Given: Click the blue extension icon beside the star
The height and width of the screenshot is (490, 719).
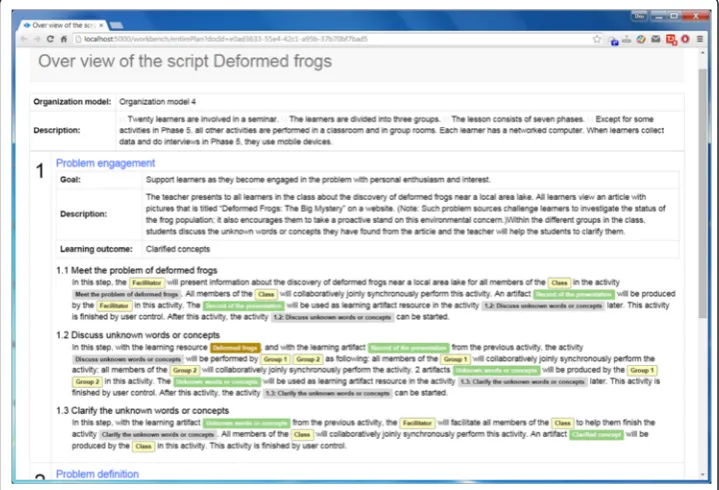Looking at the screenshot, I should [x=614, y=40].
